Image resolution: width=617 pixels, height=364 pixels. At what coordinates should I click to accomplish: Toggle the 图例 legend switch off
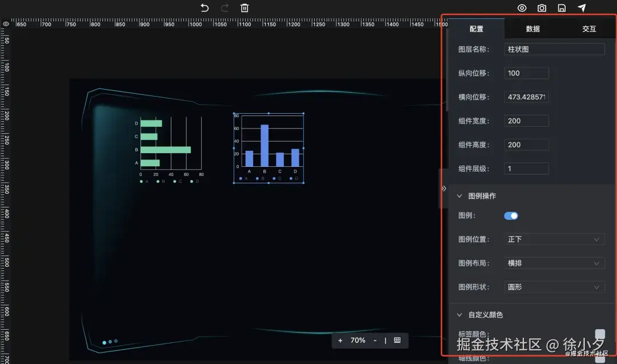(511, 215)
